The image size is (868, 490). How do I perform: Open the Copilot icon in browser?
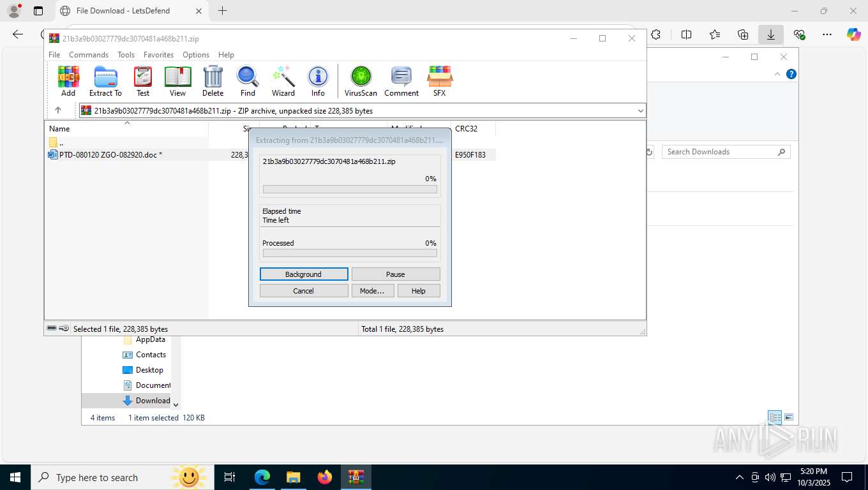tap(854, 34)
